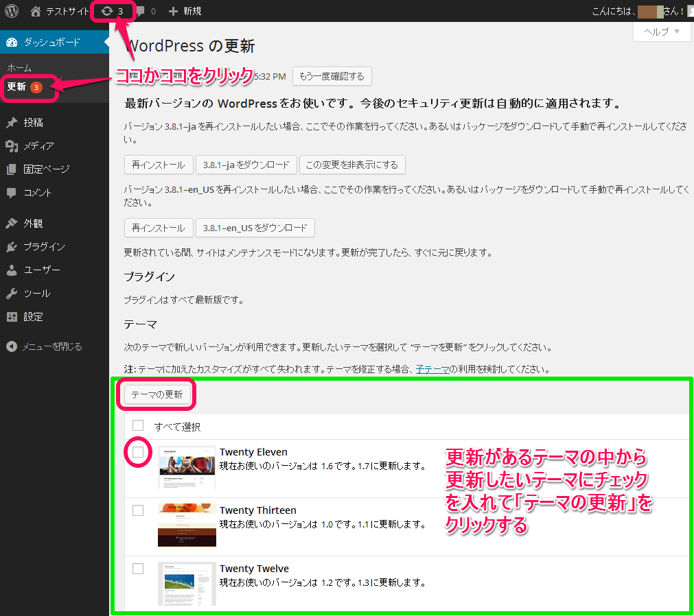694x616 pixels.
Task: Open the updates refresh icon in admin bar
Action: [x=106, y=11]
